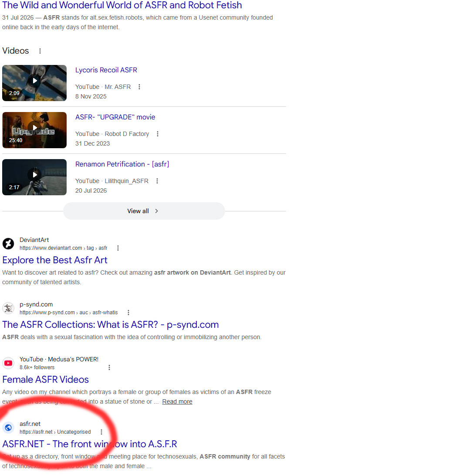Click the YouTube · Medusa's POWER! source text

click(x=59, y=360)
